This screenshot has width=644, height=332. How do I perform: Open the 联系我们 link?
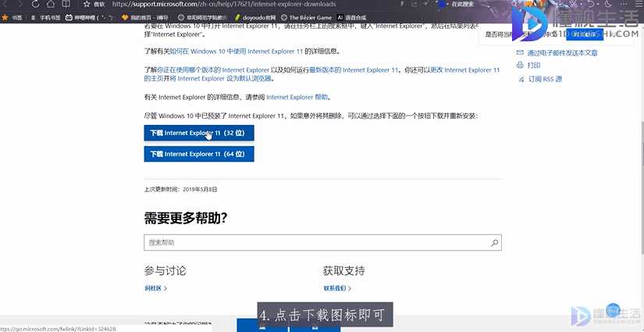[x=337, y=288]
